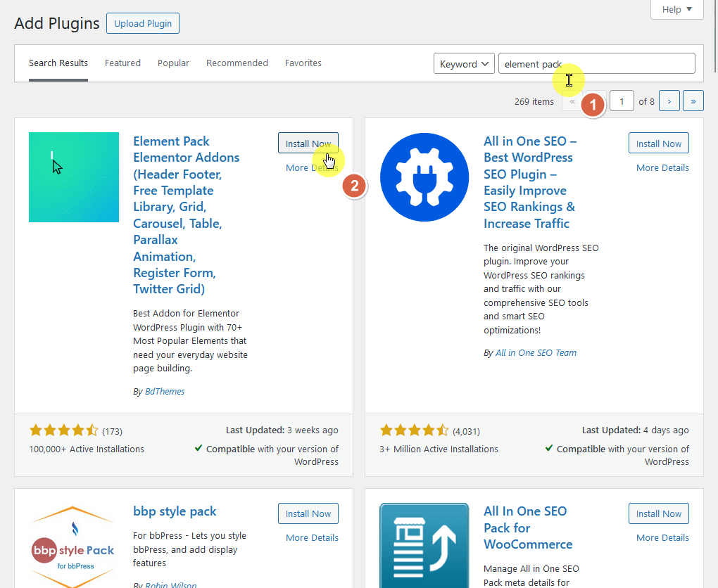Open the Element Pack plugin thumbnail
This screenshot has height=588, width=718.
[74, 177]
